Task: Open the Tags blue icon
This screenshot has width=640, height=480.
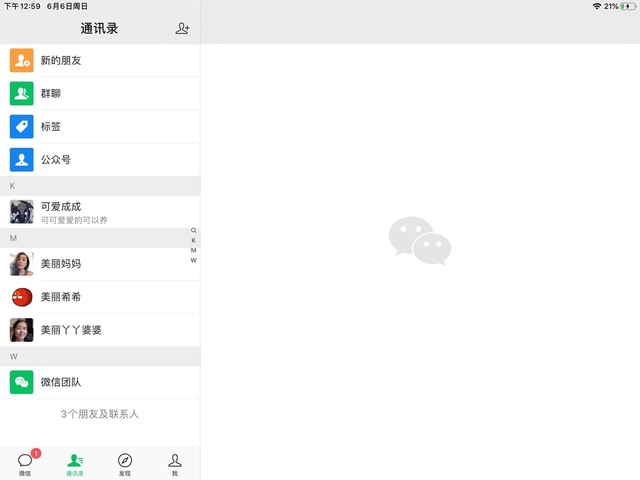Action: click(x=22, y=126)
